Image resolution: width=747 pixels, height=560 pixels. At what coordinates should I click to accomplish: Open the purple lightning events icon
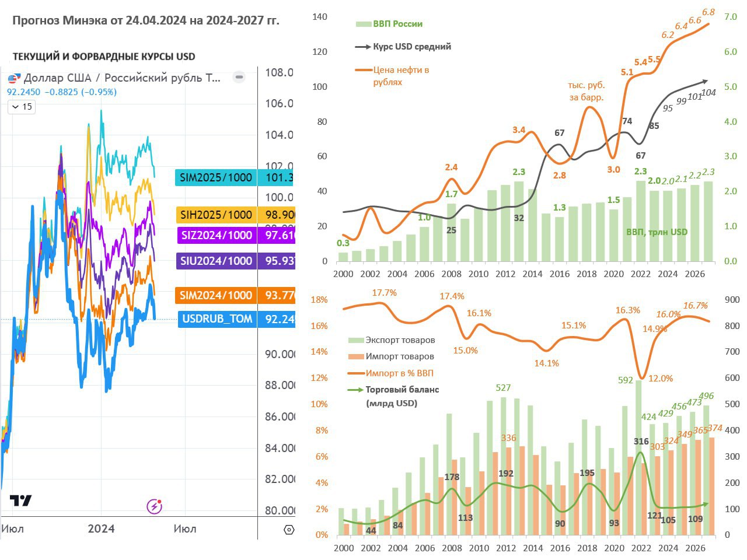click(x=154, y=506)
